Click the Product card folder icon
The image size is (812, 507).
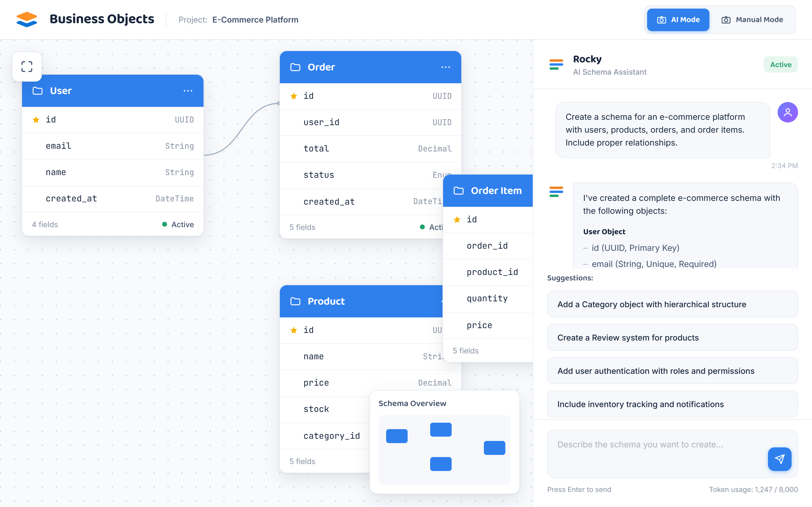(295, 301)
